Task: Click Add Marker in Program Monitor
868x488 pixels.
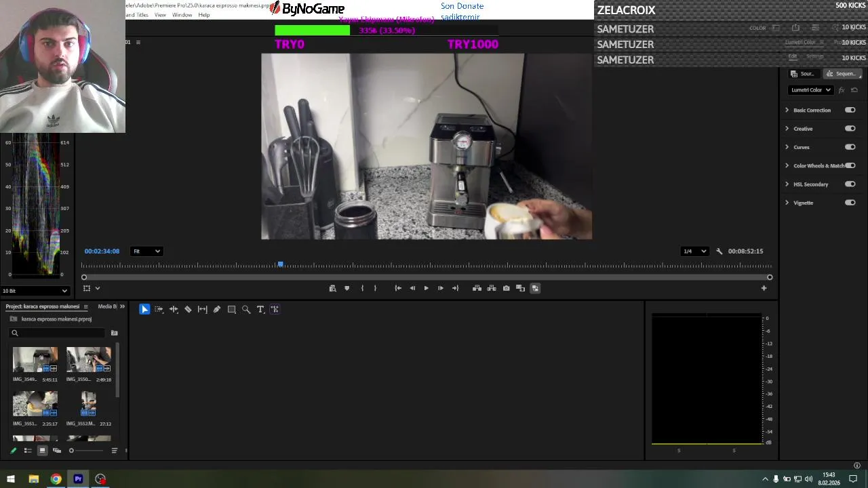Action: click(x=347, y=288)
